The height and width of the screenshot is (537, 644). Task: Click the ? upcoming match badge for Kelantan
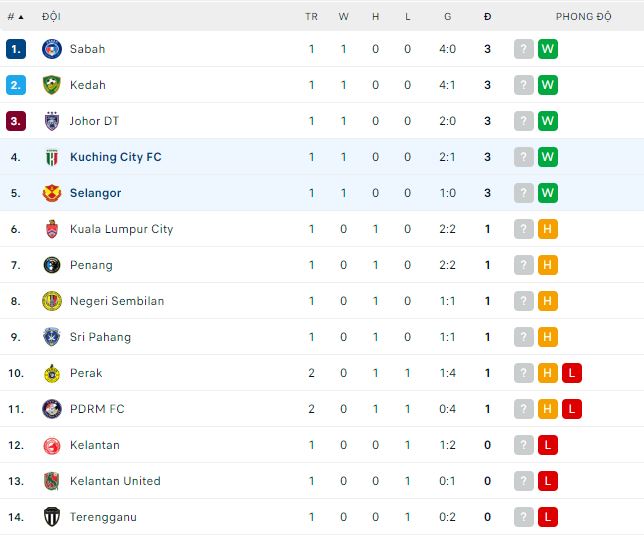click(523, 445)
